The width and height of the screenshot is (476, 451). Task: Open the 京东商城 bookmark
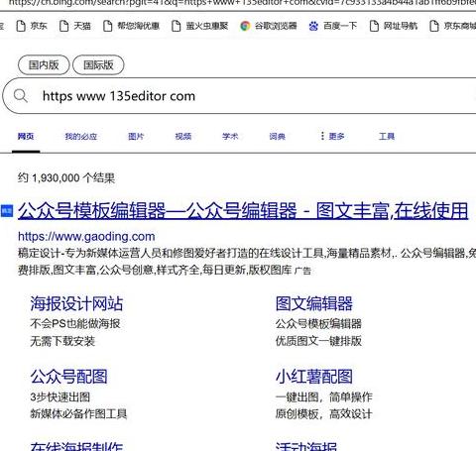click(453, 26)
